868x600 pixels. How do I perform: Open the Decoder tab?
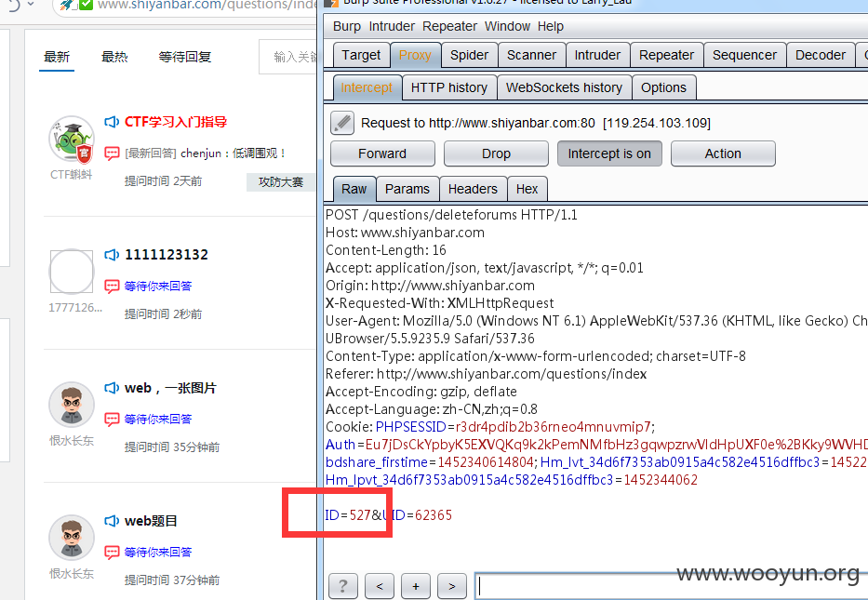pos(821,56)
